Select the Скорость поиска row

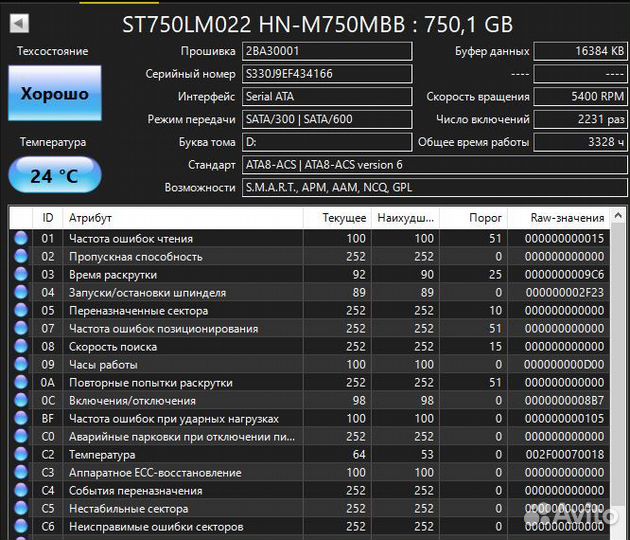coord(309,346)
